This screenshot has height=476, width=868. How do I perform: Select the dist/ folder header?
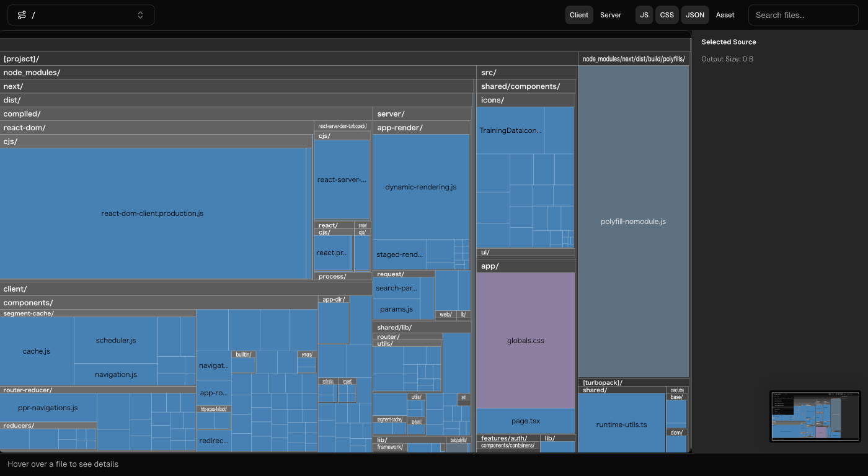click(x=236, y=100)
